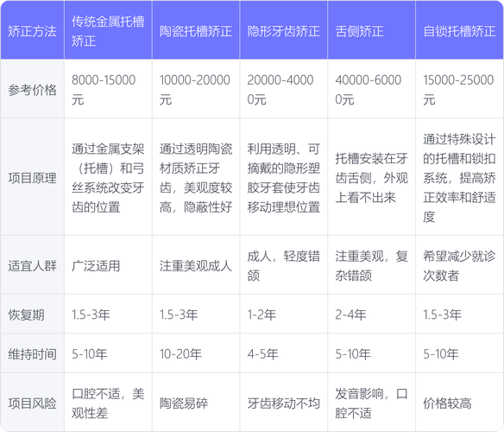Click the 项目原理 row label
Image resolution: width=504 pixels, height=432 pixels.
pyautogui.click(x=32, y=178)
